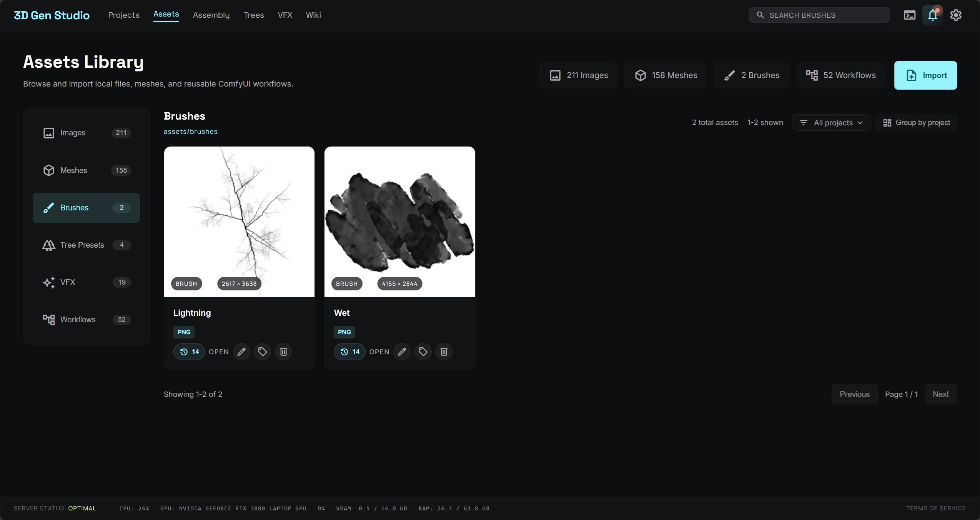Open the All projects filter dropdown
This screenshot has height=520, width=980.
pyautogui.click(x=831, y=123)
